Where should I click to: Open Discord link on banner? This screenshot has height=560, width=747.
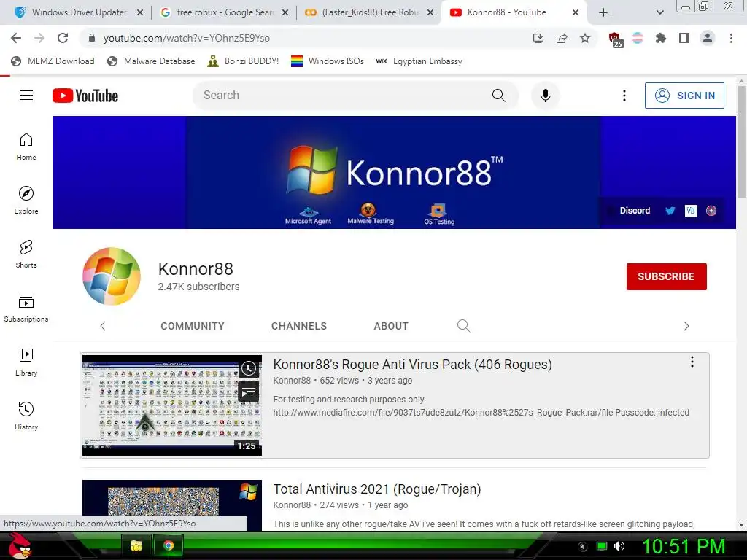(x=635, y=211)
